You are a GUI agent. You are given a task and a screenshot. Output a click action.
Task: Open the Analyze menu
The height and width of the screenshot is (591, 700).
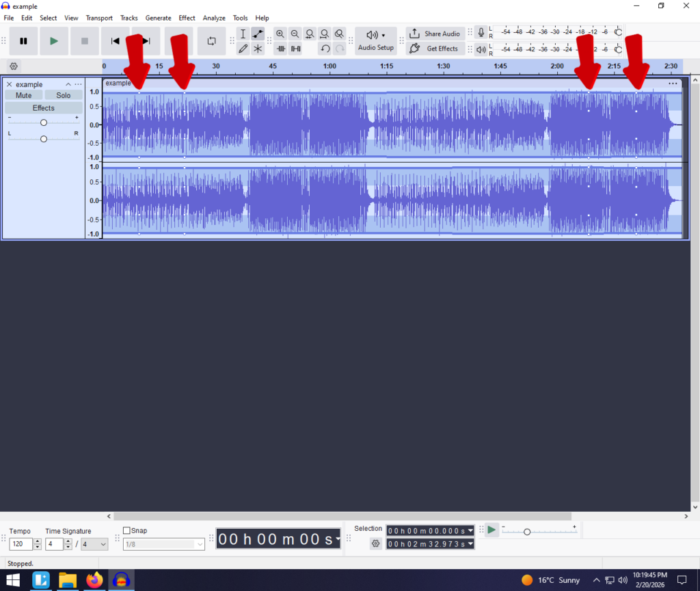214,18
